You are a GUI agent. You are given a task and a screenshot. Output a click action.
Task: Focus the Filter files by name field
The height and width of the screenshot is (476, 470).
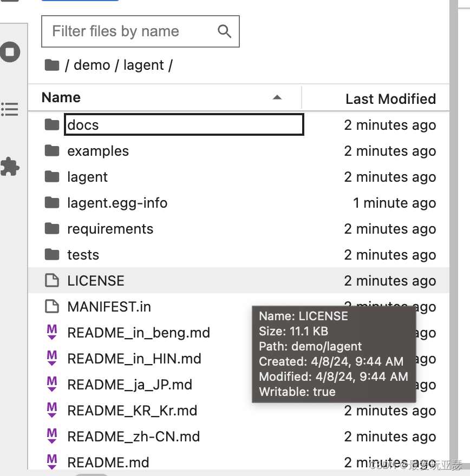[140, 31]
